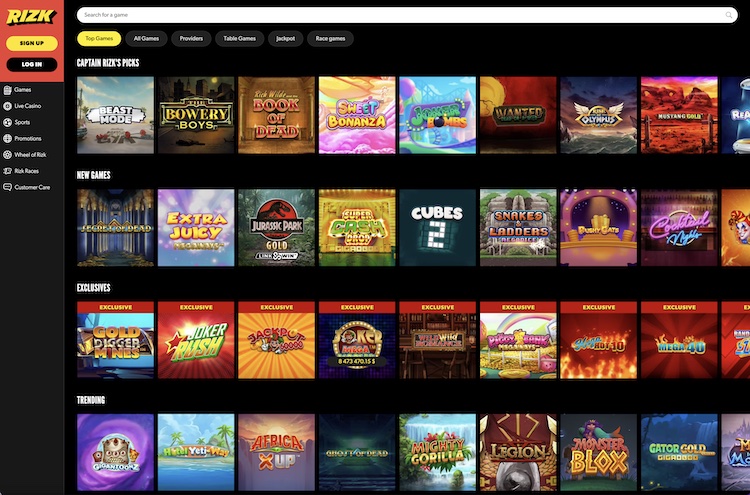Launch the Gator Gold Gigablox game
The height and width of the screenshot is (495, 750).
(679, 452)
